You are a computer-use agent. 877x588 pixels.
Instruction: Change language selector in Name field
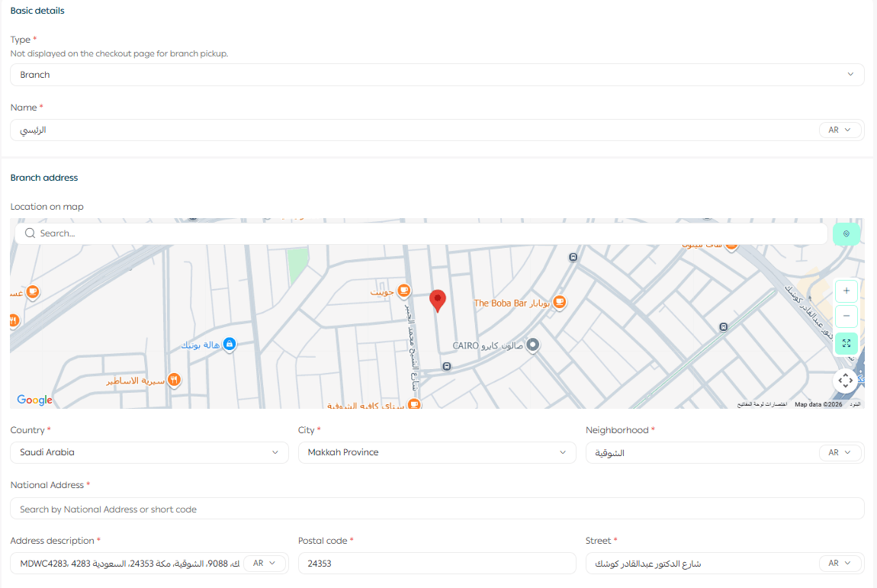click(840, 130)
